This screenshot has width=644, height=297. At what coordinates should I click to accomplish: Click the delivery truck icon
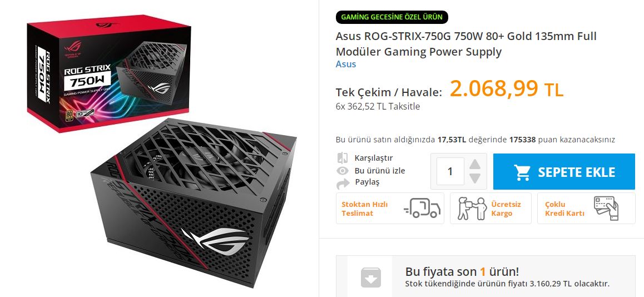click(x=422, y=208)
